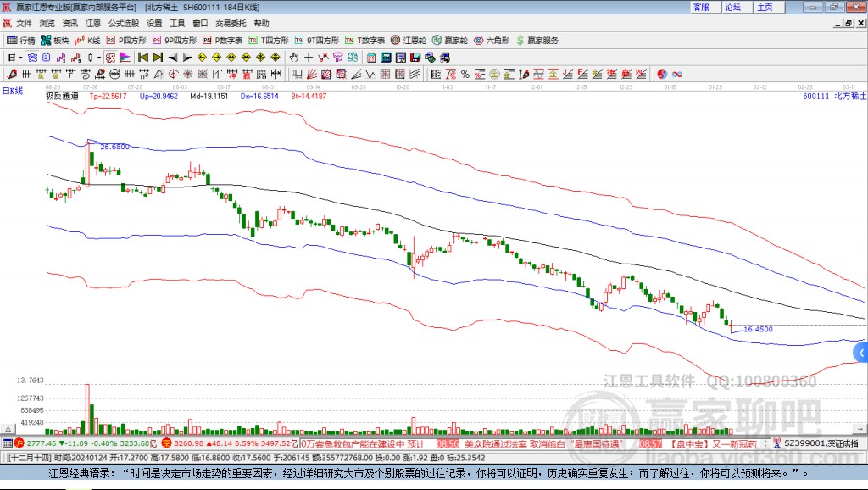
Task: Open the 9P四方形 tool
Action: click(175, 41)
